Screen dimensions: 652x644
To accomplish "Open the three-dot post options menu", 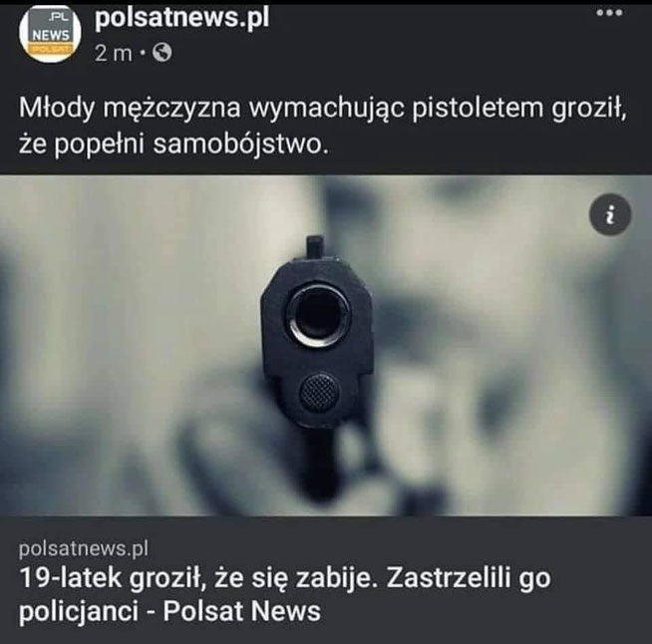I will pyautogui.click(x=609, y=13).
